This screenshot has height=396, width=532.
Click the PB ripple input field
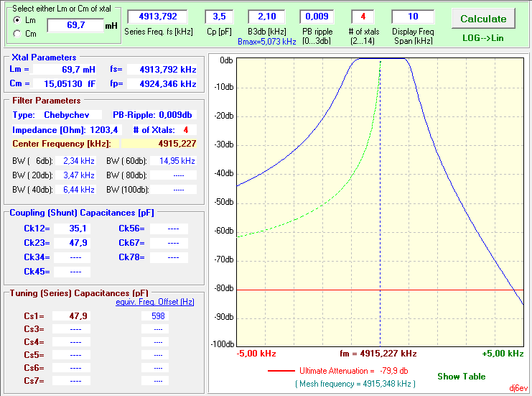pos(316,17)
